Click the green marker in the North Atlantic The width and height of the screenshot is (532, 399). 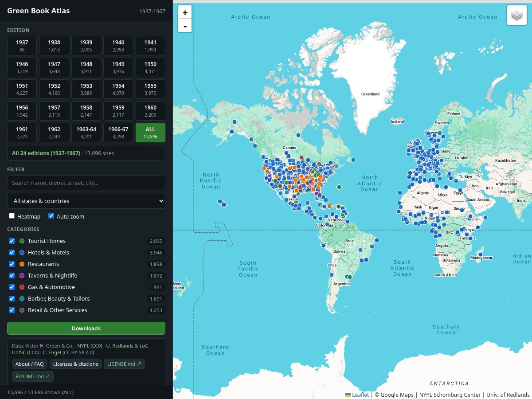coord(339,187)
